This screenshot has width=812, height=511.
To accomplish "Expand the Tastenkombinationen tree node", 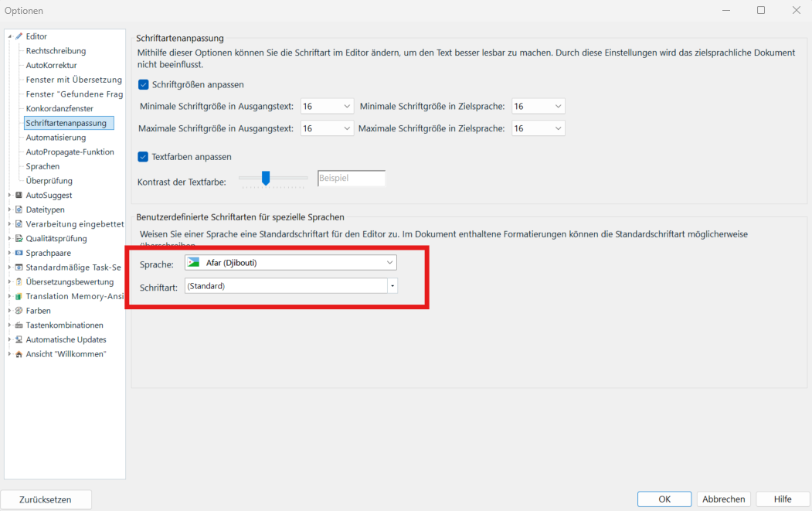I will click(x=9, y=325).
